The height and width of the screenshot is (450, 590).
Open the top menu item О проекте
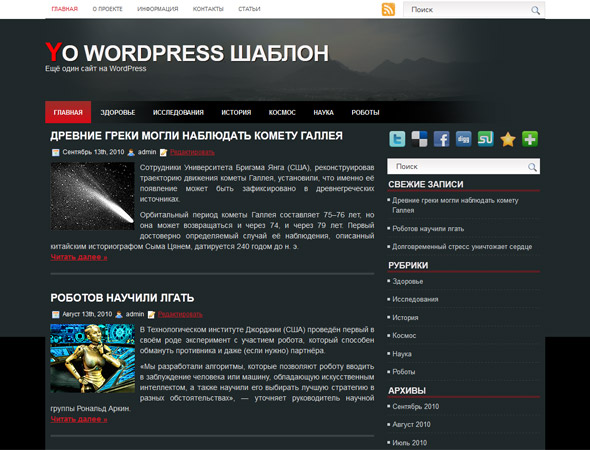(108, 9)
